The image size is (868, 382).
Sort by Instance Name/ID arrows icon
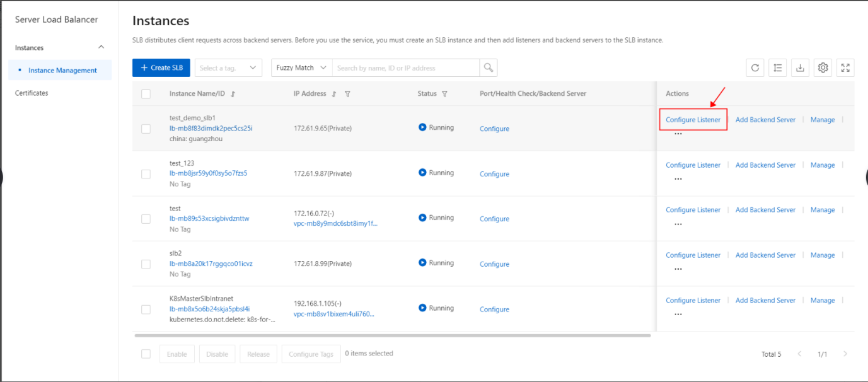(233, 94)
